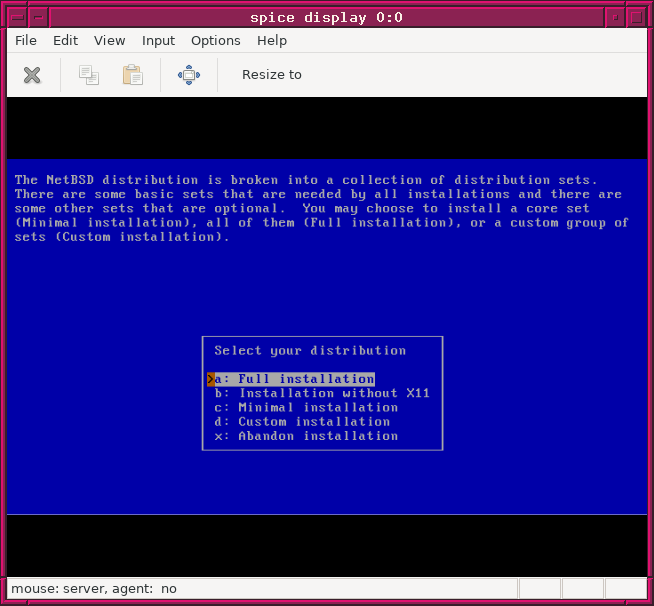Image resolution: width=654 pixels, height=606 pixels.
Task: Pick c: Minimal installation option
Action: point(306,407)
